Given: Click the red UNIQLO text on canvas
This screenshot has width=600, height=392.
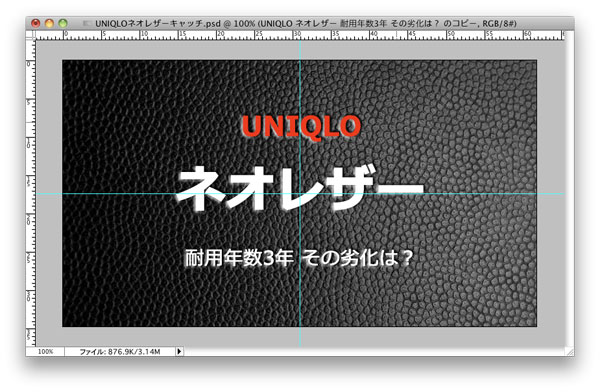Looking at the screenshot, I should click(301, 127).
